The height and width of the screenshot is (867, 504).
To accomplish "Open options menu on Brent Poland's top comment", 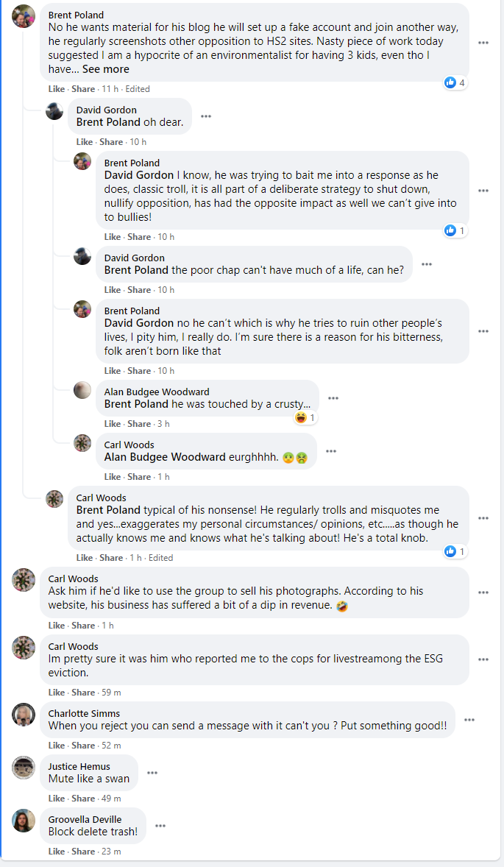I will 483,43.
